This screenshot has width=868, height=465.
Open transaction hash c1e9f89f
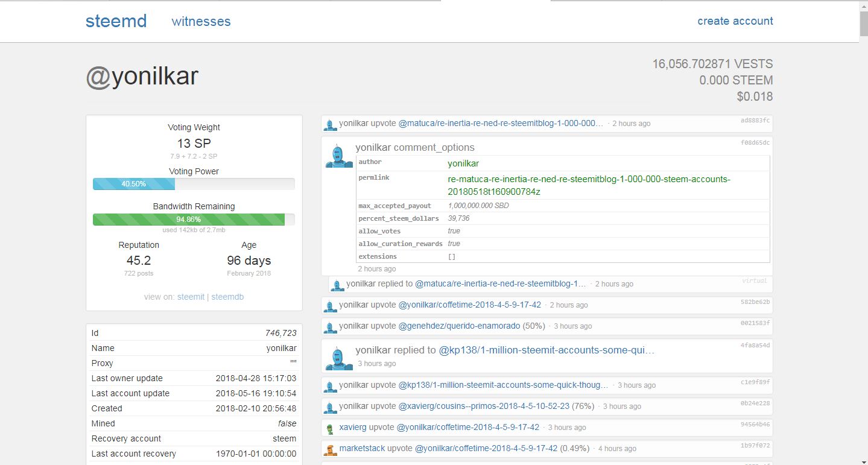point(755,382)
